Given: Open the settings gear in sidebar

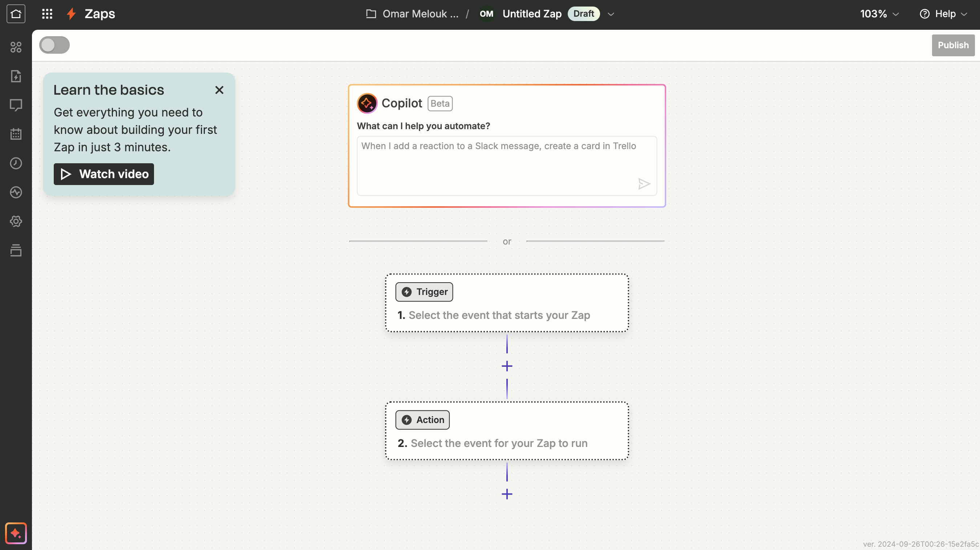Looking at the screenshot, I should tap(16, 221).
